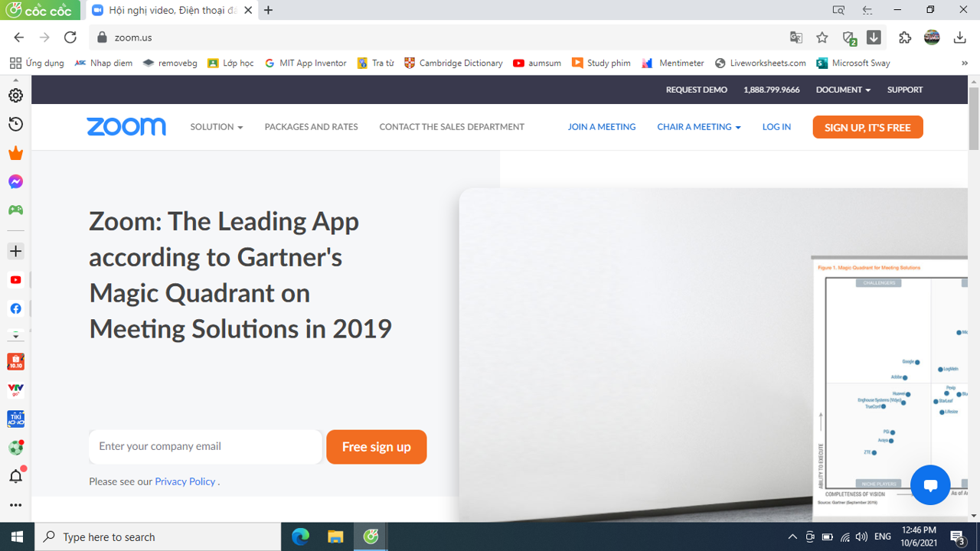Select the Zoom browser tab
The height and width of the screenshot is (551, 980).
click(x=171, y=11)
